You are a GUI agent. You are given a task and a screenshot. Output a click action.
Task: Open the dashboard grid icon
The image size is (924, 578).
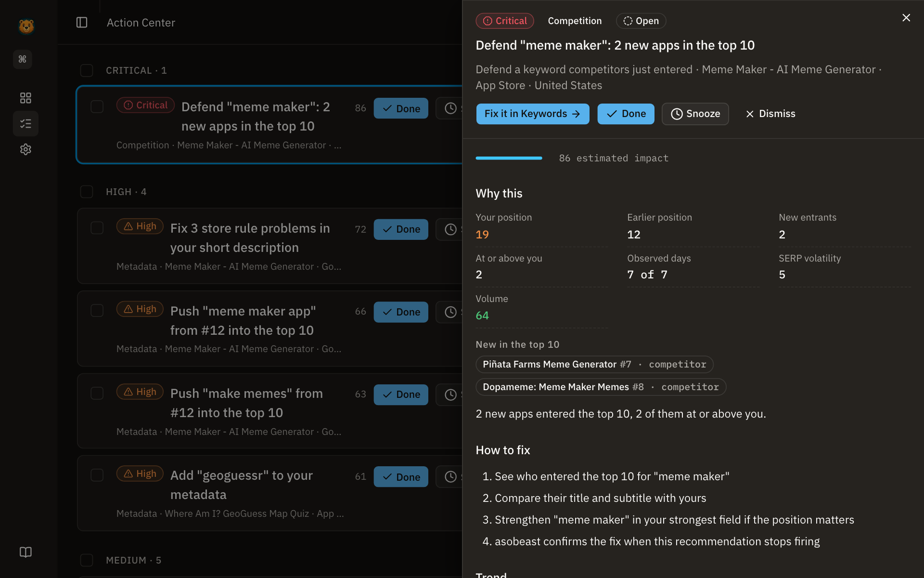pos(26,98)
